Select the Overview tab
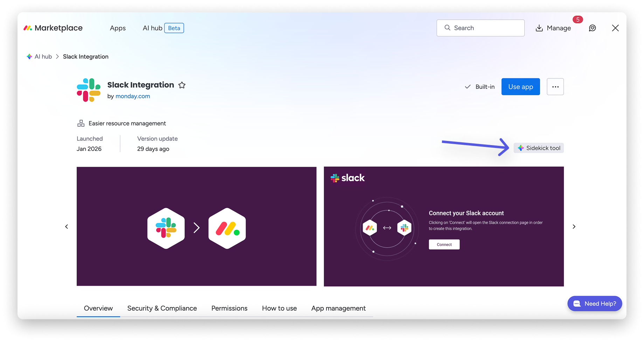 coord(98,308)
